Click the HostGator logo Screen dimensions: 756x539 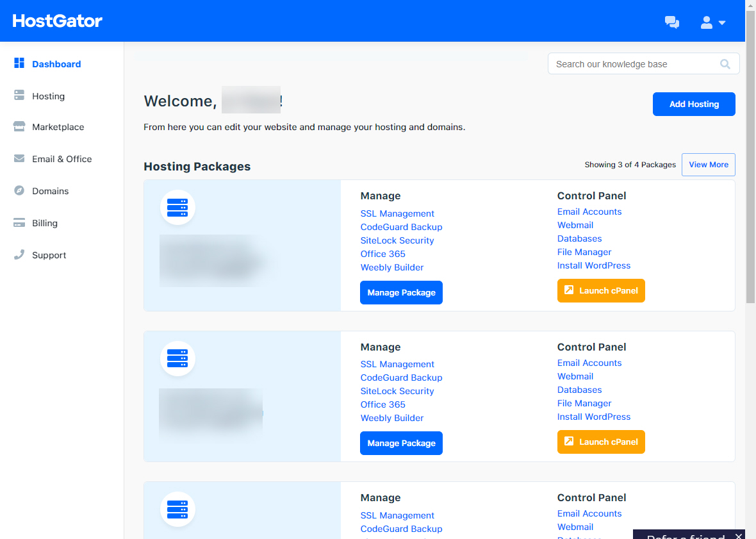click(x=58, y=21)
